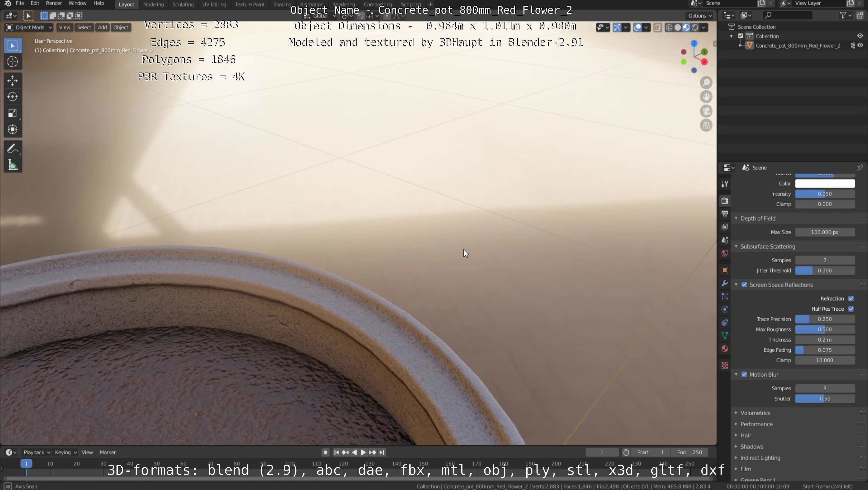The width and height of the screenshot is (868, 490).
Task: Activate the Measure ruler tool
Action: (x=13, y=165)
